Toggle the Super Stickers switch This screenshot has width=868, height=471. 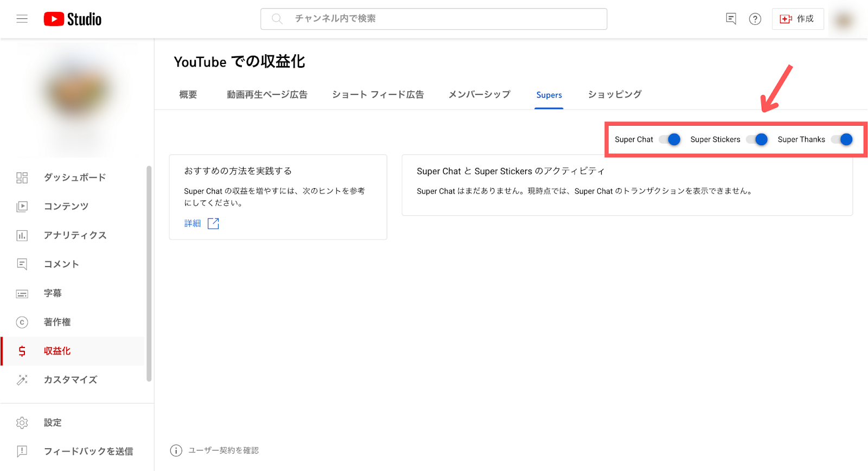click(x=757, y=139)
